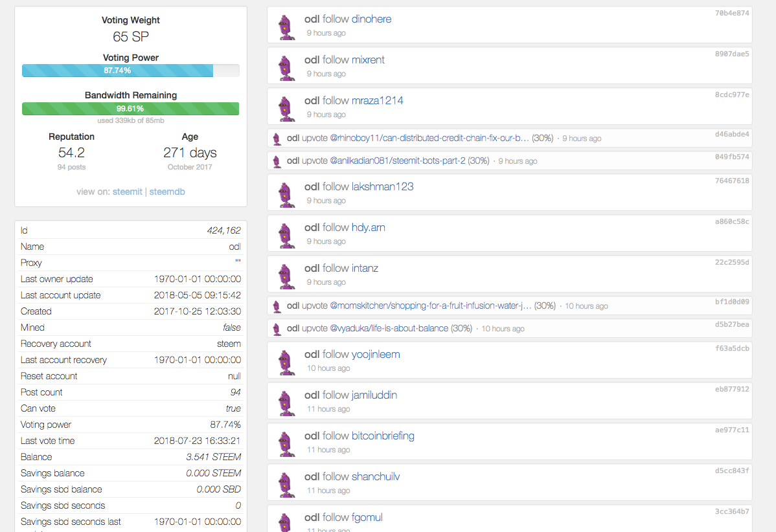Click transaction id bf1d0d09

731,302
